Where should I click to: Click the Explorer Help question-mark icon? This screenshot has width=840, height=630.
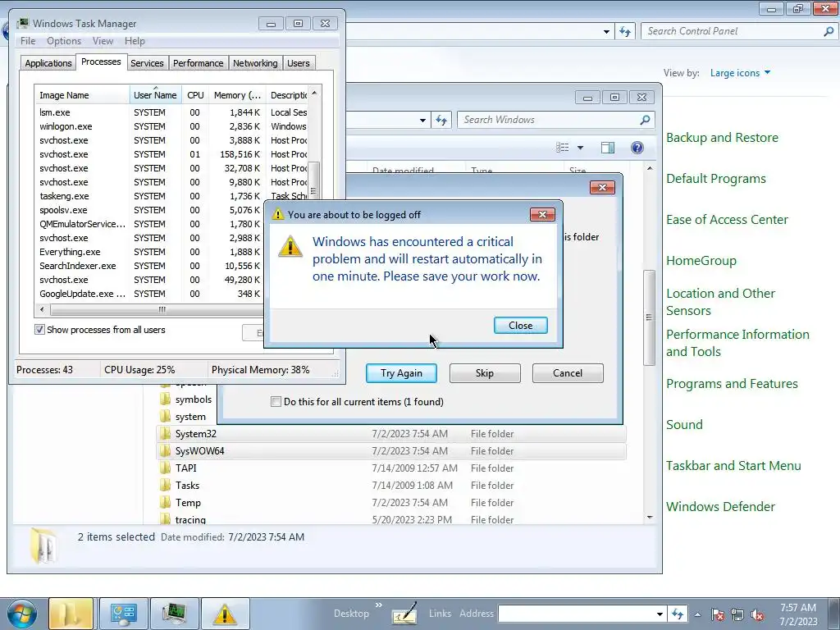(x=637, y=148)
